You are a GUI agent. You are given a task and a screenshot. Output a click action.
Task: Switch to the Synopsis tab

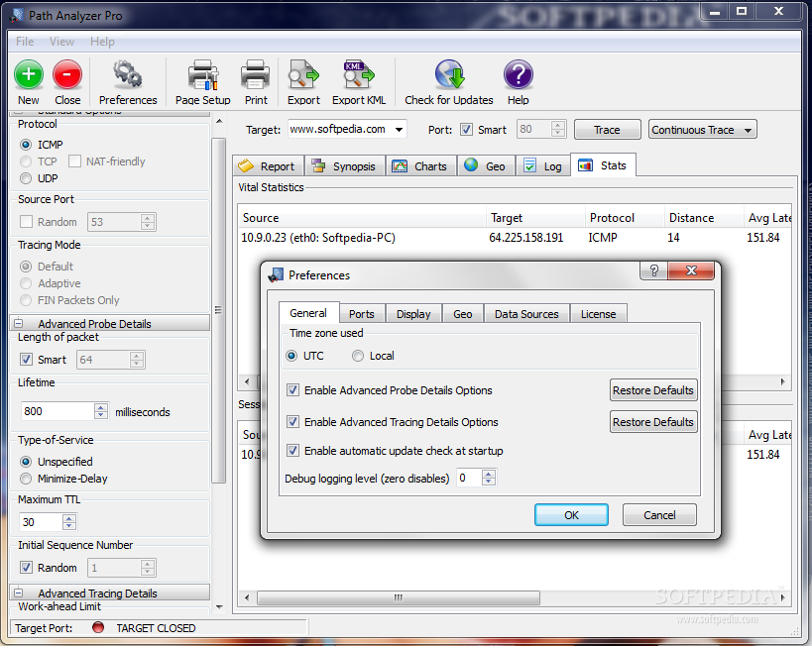[344, 166]
